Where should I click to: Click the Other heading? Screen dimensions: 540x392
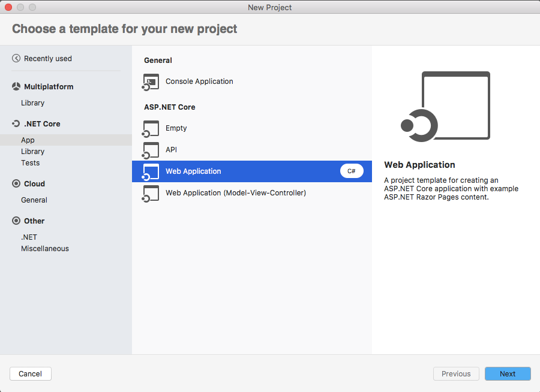point(34,221)
